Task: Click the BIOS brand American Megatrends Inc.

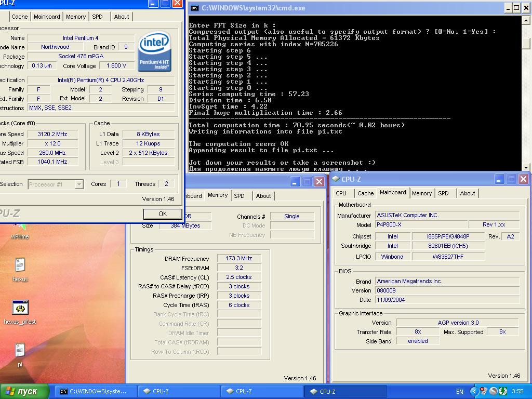Action: (447, 281)
